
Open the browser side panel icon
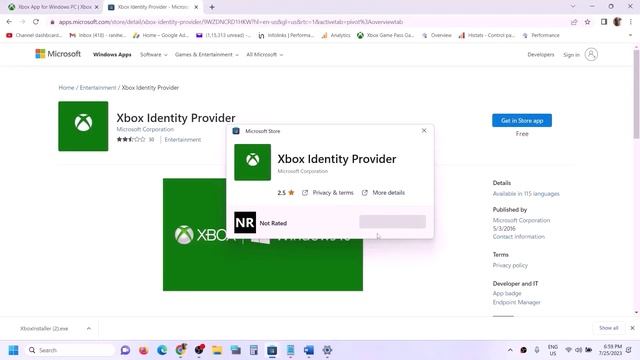coord(604,22)
